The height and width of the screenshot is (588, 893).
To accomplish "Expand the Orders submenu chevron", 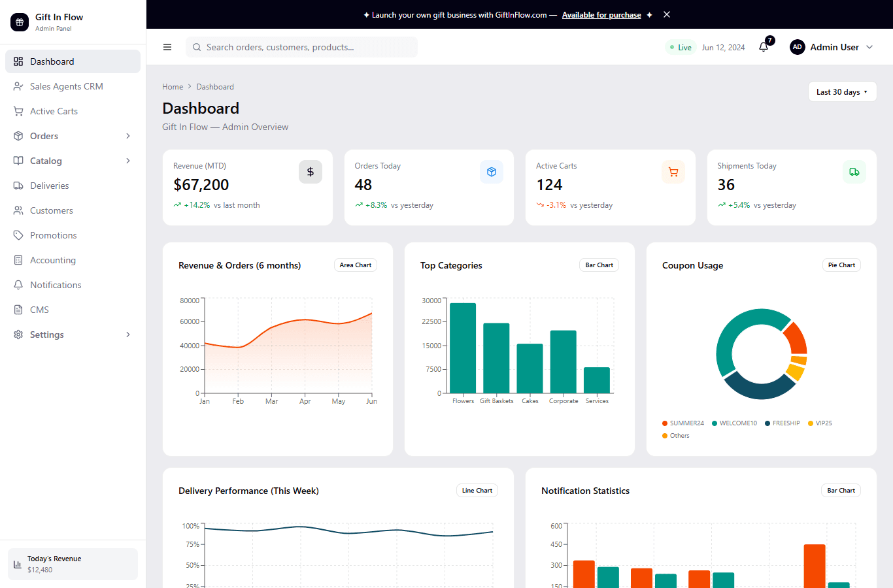I will [x=128, y=136].
